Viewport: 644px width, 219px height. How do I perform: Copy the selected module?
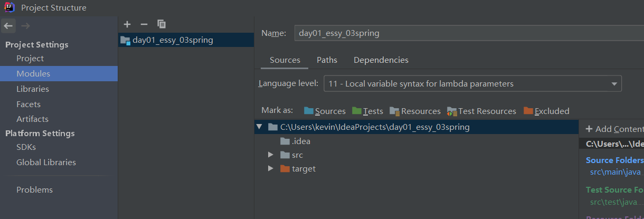click(162, 24)
